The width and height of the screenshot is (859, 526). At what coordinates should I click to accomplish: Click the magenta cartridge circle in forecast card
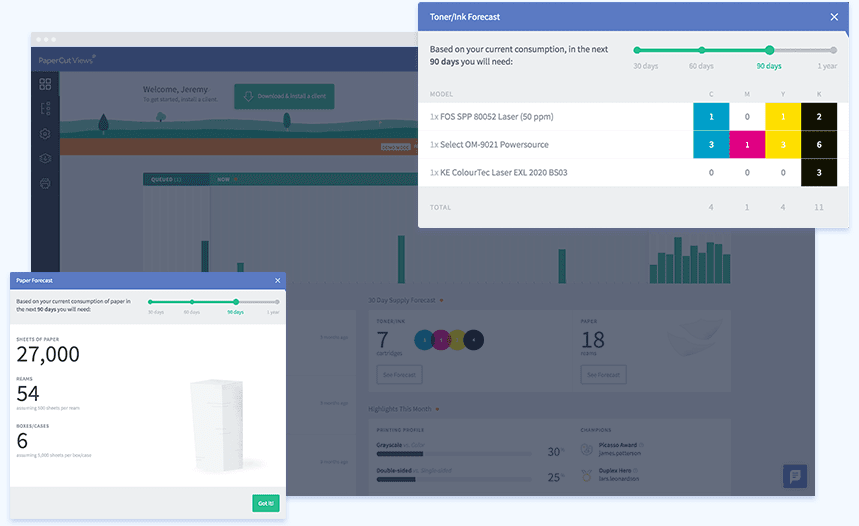point(440,340)
